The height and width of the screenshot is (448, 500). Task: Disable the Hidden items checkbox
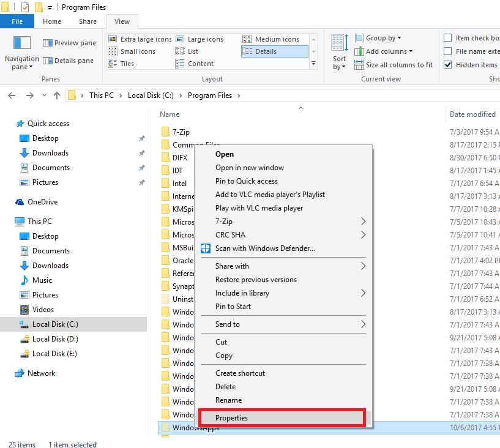pyautogui.click(x=449, y=65)
